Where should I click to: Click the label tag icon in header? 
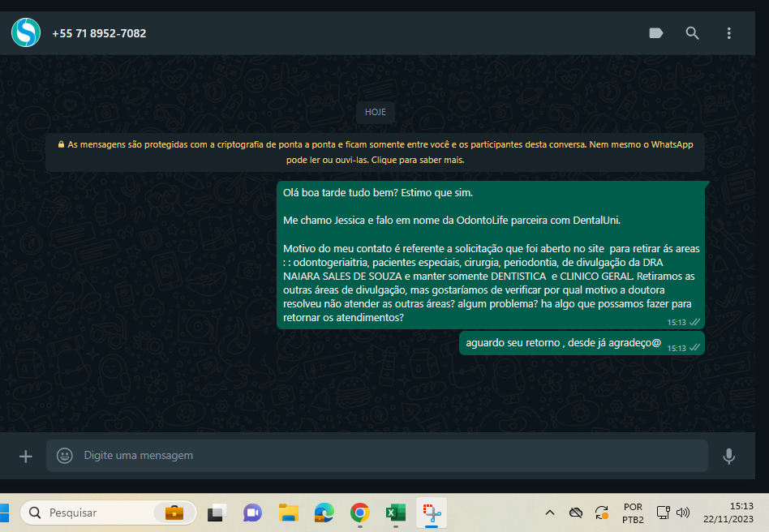[x=656, y=33]
